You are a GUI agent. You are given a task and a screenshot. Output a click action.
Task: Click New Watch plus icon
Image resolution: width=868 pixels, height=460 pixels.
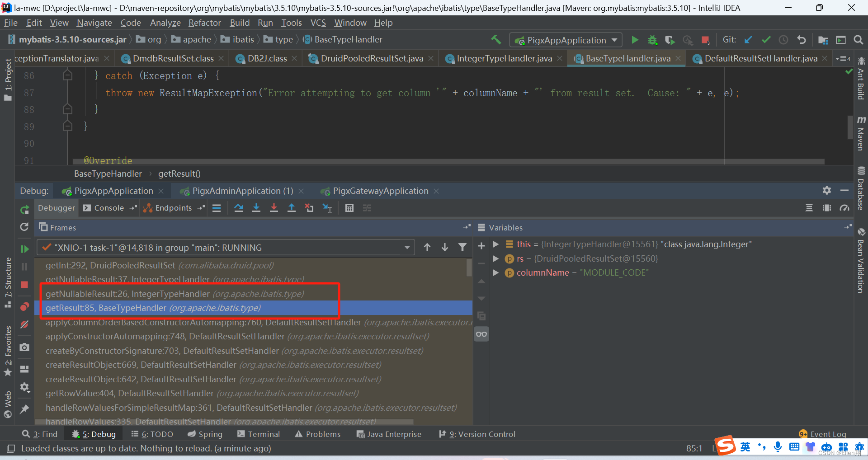[481, 246]
